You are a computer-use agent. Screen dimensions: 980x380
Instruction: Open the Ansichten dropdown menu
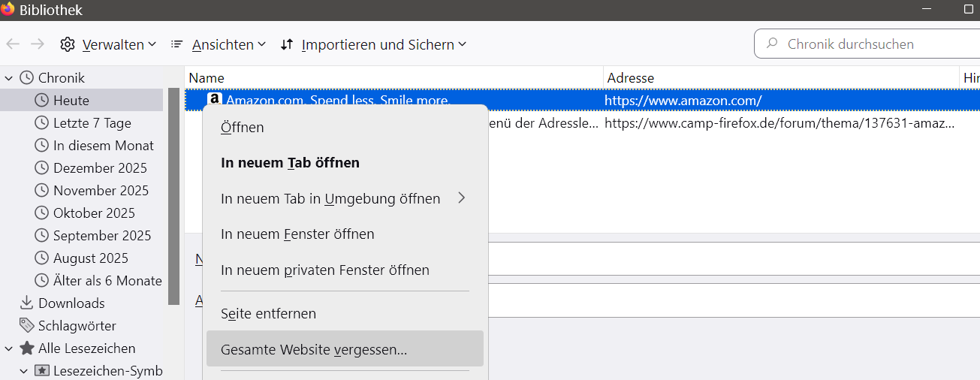(219, 44)
